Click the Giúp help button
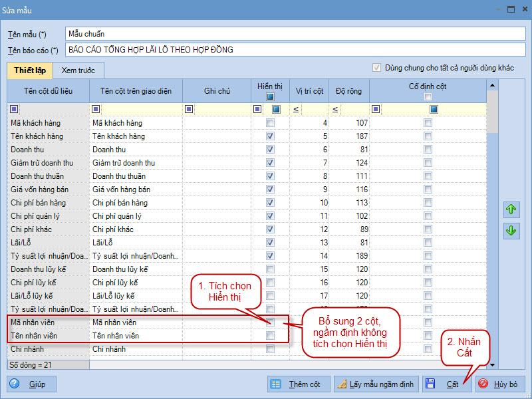The width and height of the screenshot is (532, 399). click(31, 384)
